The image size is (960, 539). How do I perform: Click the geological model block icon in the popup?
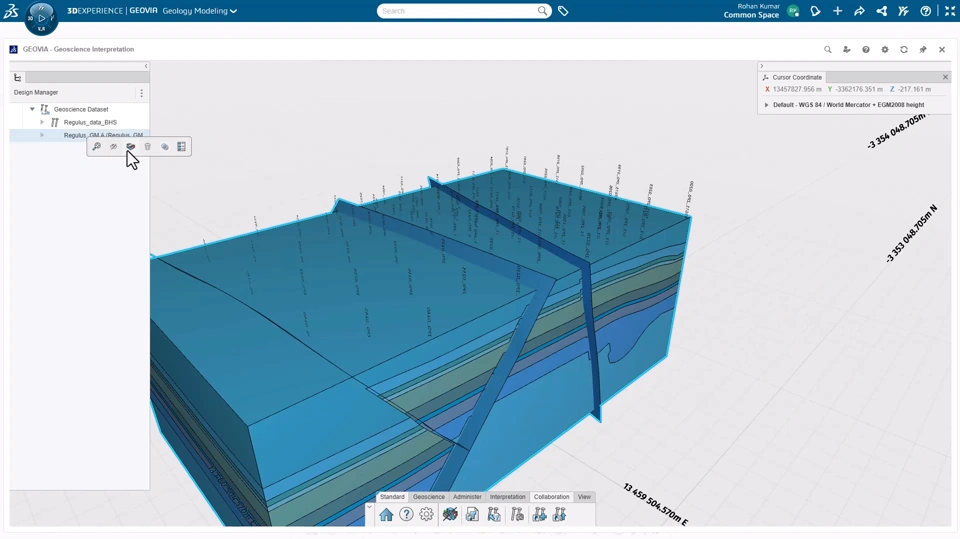(130, 146)
